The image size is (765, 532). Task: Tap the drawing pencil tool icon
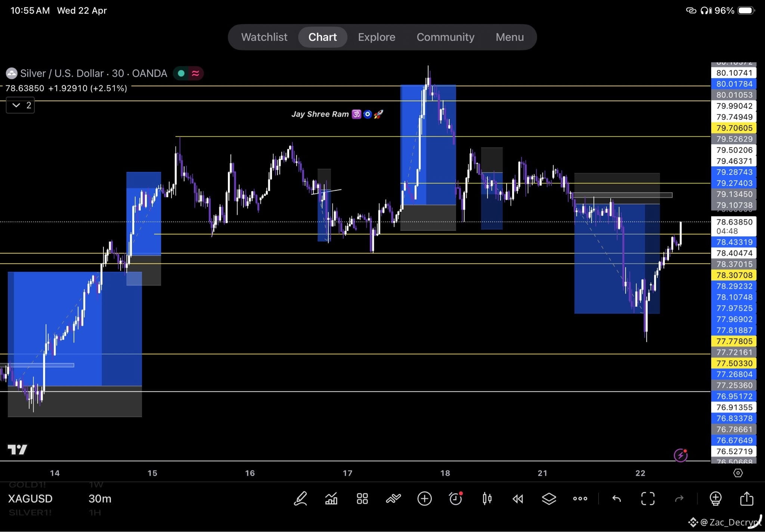(300, 498)
